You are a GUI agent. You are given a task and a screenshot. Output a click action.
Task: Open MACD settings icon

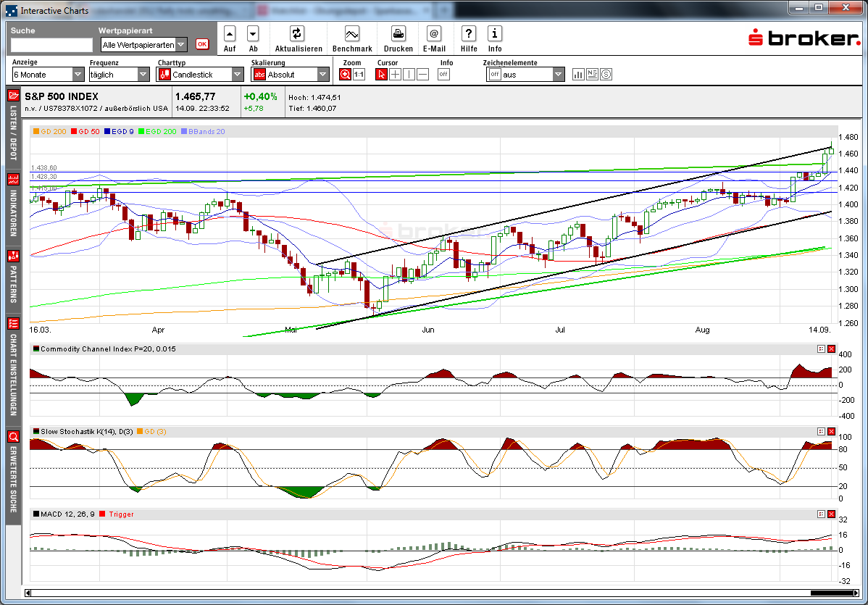[x=821, y=514]
